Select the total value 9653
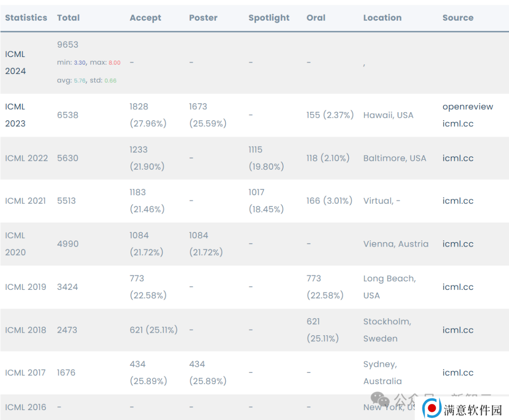This screenshot has width=509, height=420. click(x=67, y=44)
